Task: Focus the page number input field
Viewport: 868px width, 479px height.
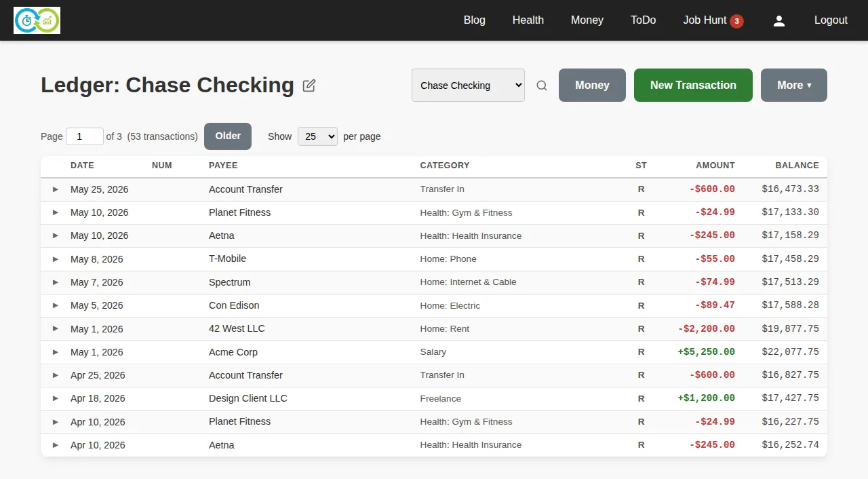Action: click(85, 136)
